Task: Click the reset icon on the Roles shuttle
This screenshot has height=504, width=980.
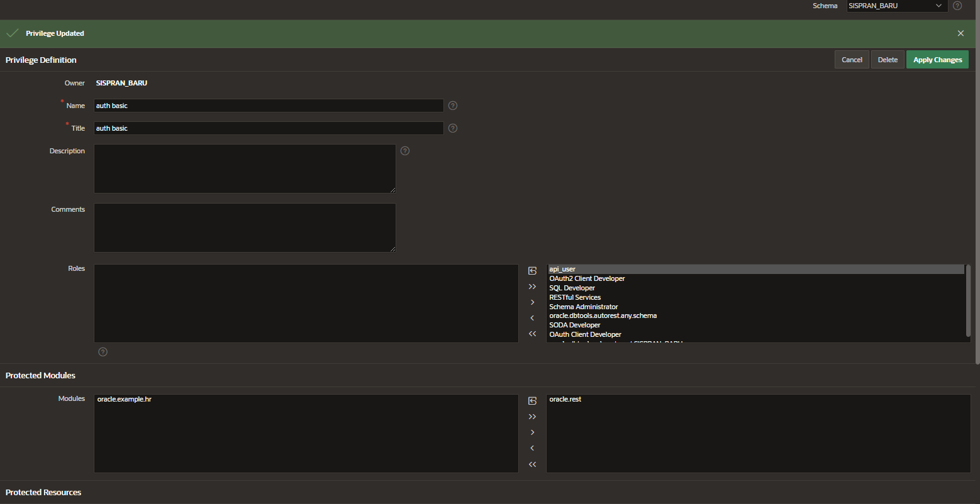Action: point(532,270)
